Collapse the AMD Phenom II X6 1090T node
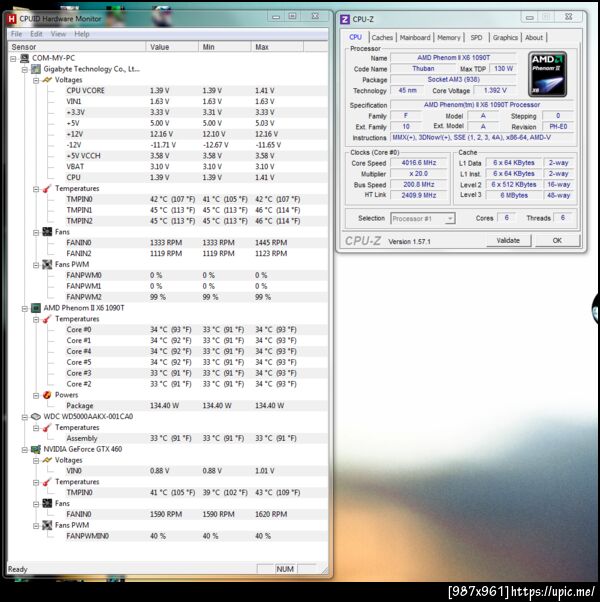 point(25,308)
